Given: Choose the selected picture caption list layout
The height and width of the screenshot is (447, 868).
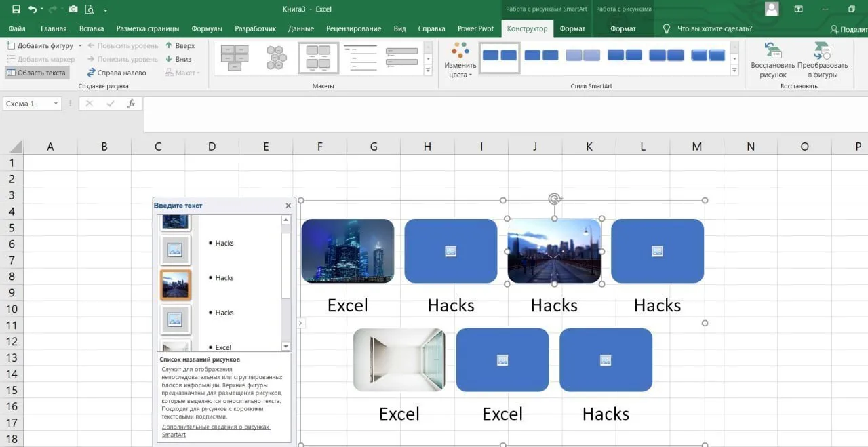Looking at the screenshot, I should [x=318, y=58].
